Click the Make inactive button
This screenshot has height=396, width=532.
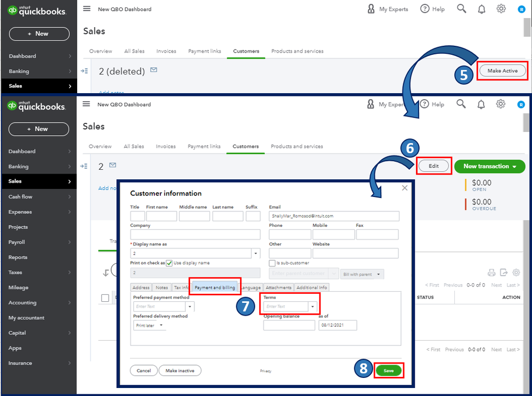pyautogui.click(x=180, y=370)
